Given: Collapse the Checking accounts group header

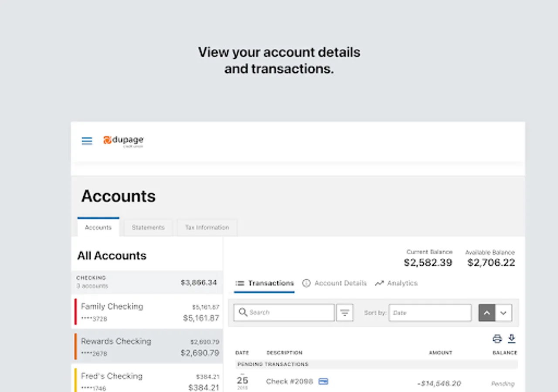Looking at the screenshot, I should (x=147, y=282).
